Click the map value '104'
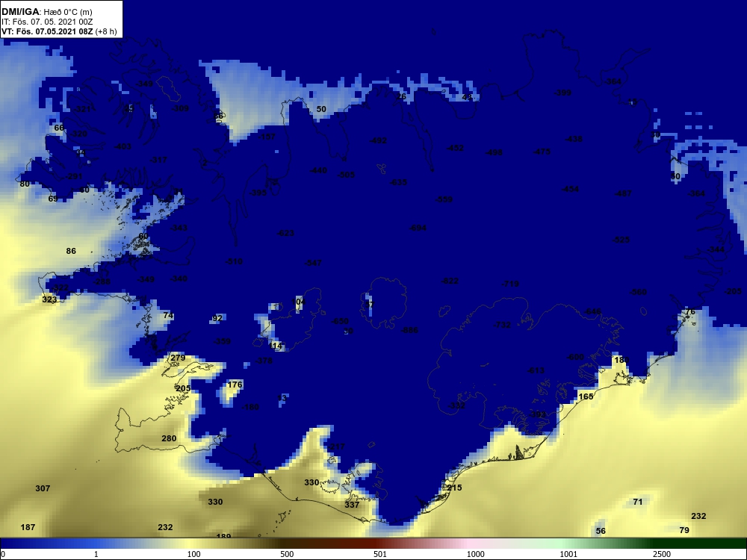The image size is (747, 560). pos(298,302)
